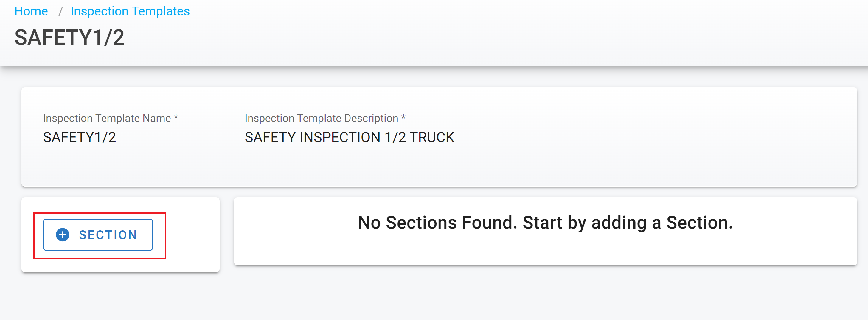Select the Inspection Template Name label

(107, 118)
